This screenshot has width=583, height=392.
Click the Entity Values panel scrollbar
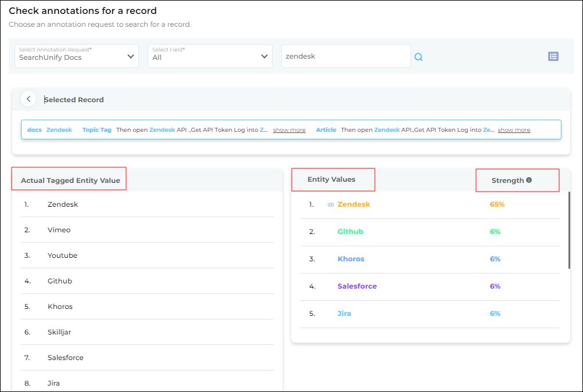click(569, 230)
